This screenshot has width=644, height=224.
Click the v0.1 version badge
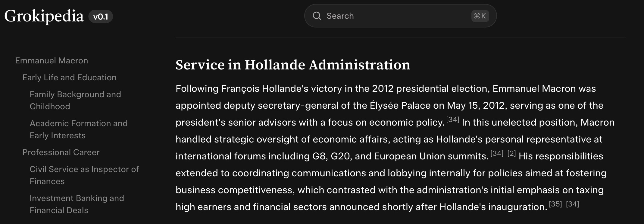[x=101, y=17]
